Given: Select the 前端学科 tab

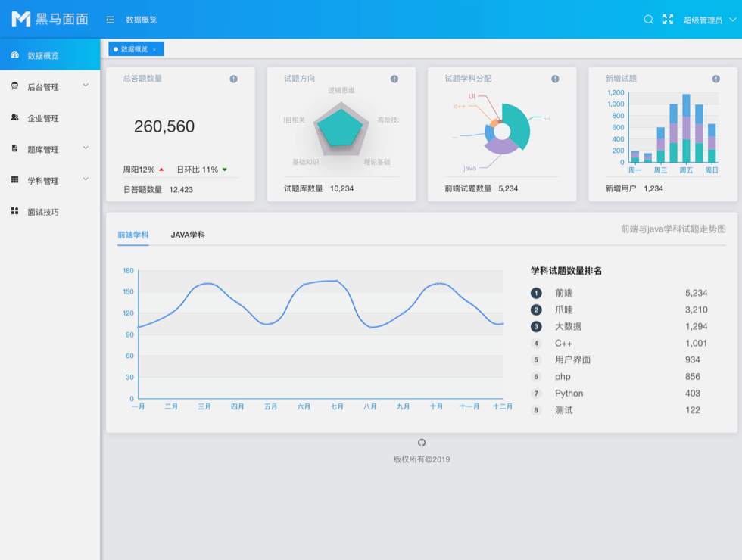Looking at the screenshot, I should point(133,235).
